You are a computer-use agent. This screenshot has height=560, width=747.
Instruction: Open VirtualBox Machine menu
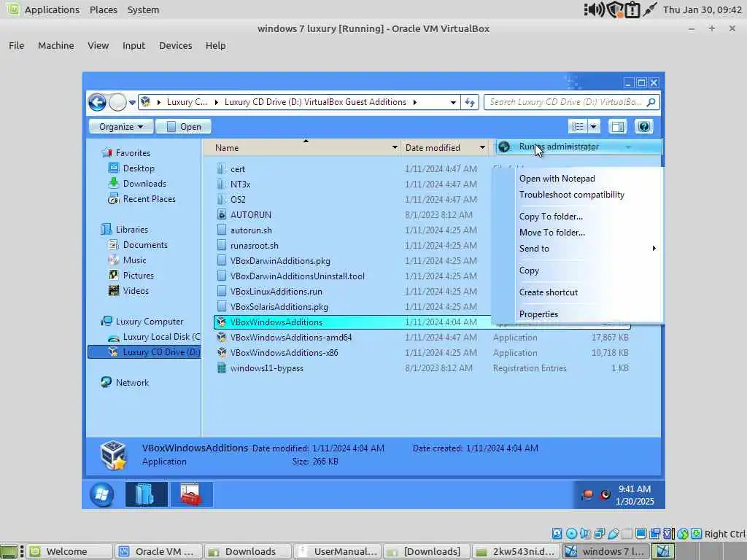point(55,46)
